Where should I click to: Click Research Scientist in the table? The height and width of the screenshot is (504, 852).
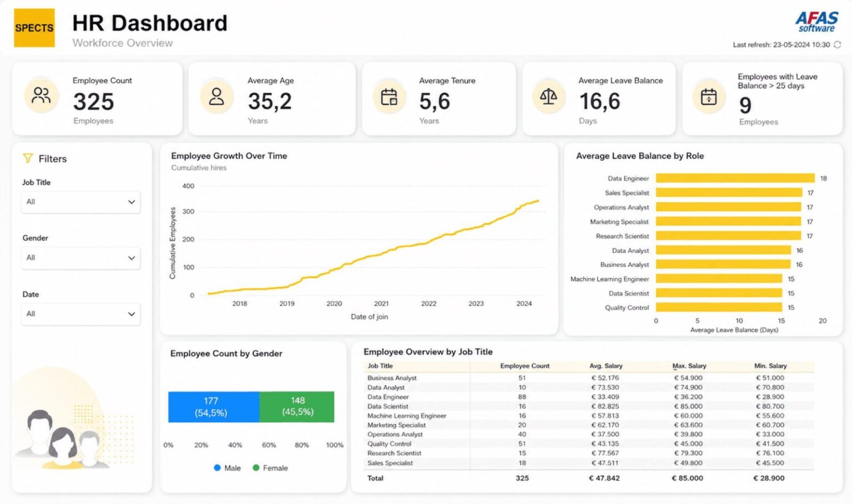coord(394,454)
